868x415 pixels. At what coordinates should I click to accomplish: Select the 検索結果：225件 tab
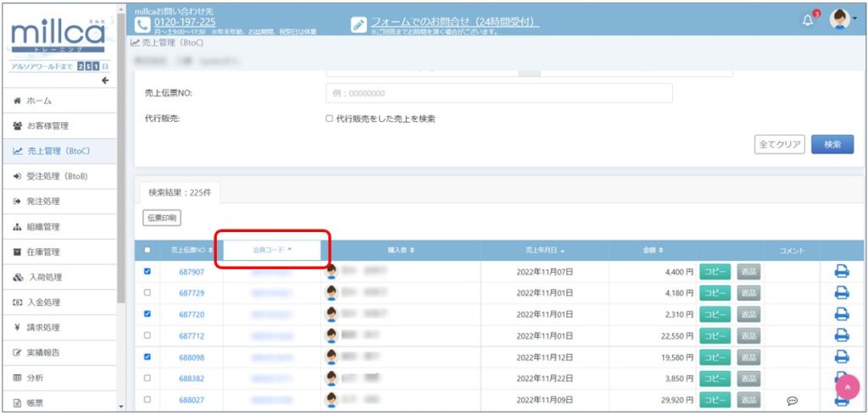[x=177, y=192]
